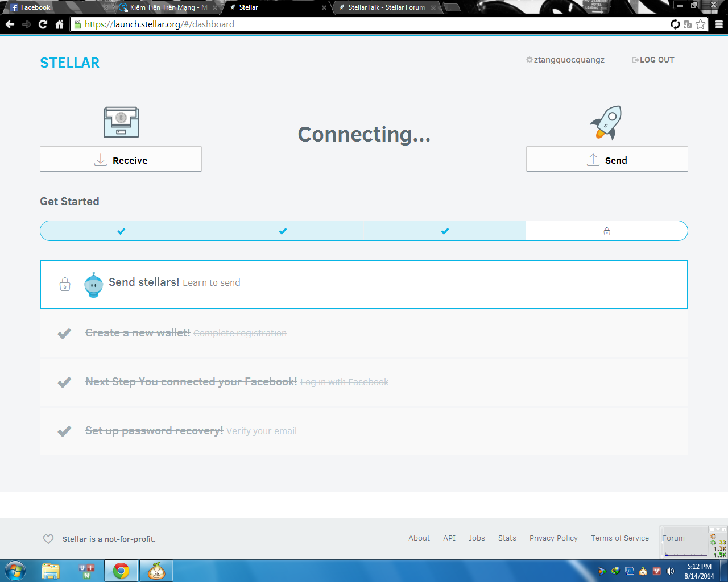Click the settings gear beside ztangquocquangz
Viewport: 728px width, 582px height.
(530, 60)
